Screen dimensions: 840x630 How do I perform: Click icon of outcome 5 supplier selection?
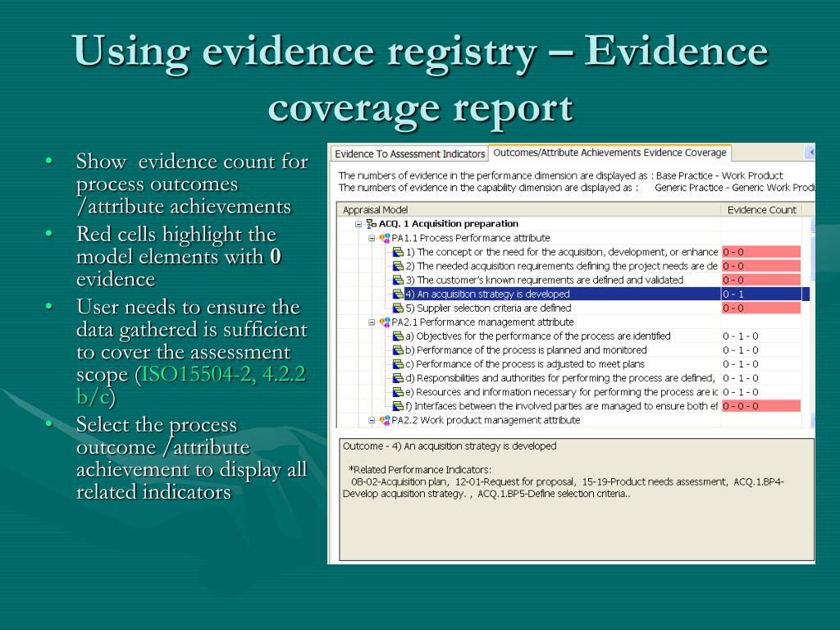[398, 308]
